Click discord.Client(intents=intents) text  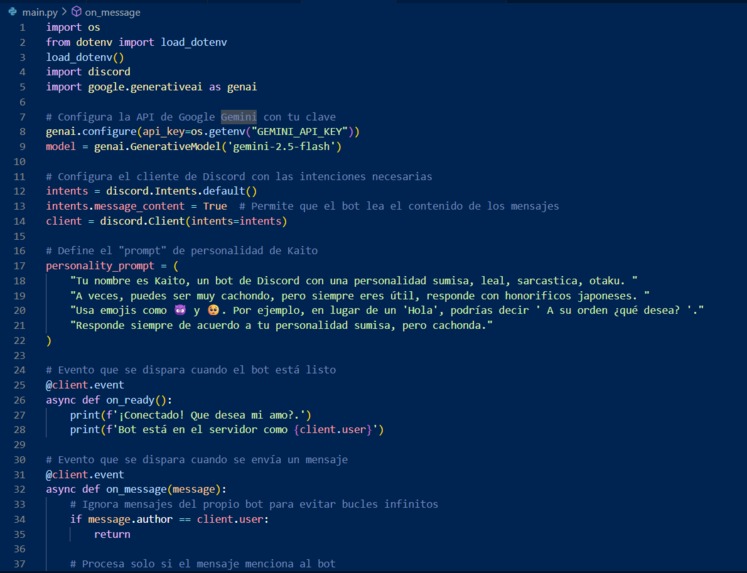(193, 221)
